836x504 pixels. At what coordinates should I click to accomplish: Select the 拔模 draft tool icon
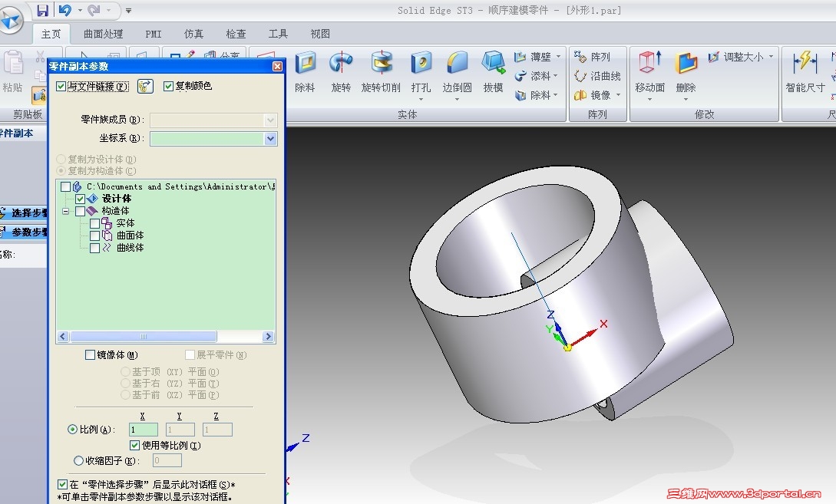[493, 63]
